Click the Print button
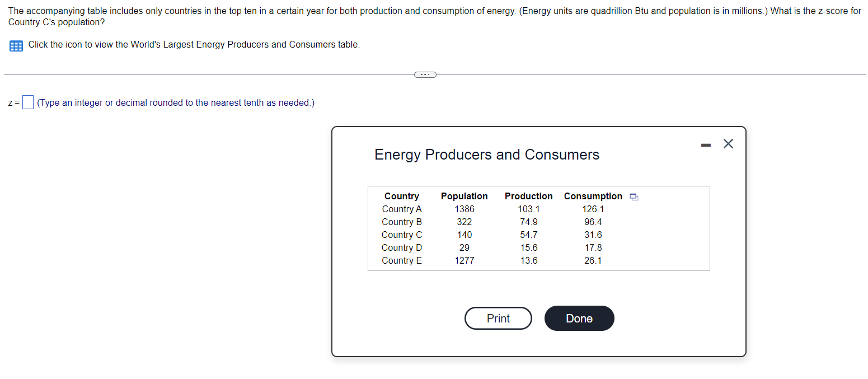The image size is (868, 379). tap(498, 318)
